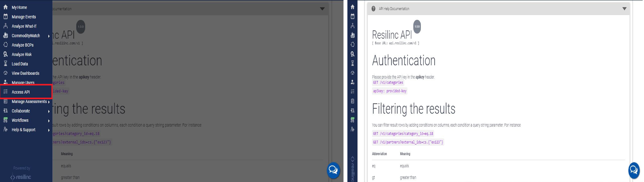Click the apikey: provided-key code snippet
Image resolution: width=644 pixels, height=182 pixels.
click(x=390, y=91)
